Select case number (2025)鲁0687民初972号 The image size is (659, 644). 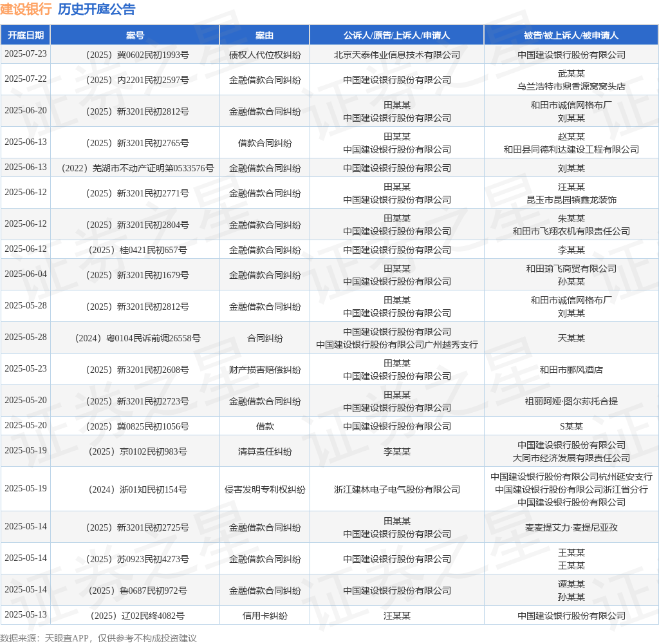(x=138, y=591)
